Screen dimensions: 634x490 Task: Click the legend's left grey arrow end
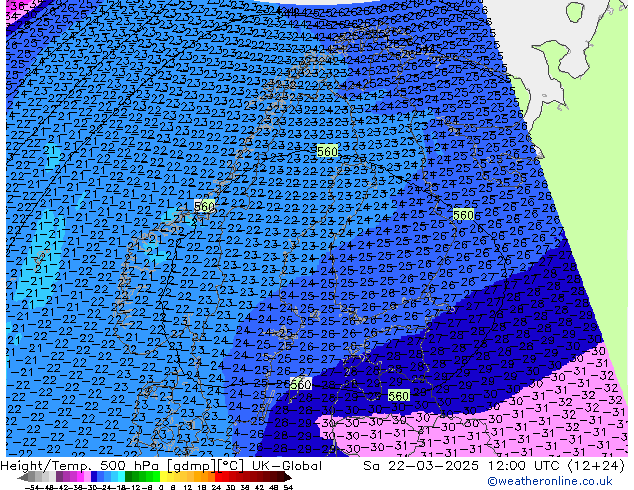pos(23,477)
